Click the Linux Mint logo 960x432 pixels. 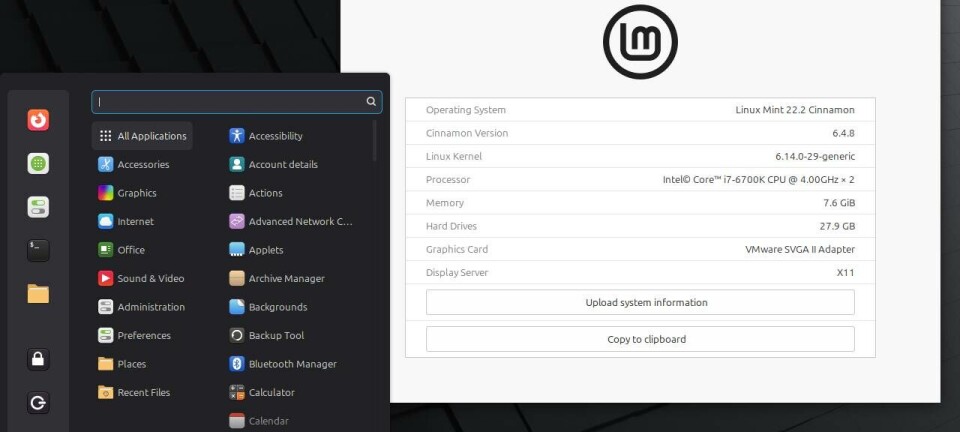point(640,42)
